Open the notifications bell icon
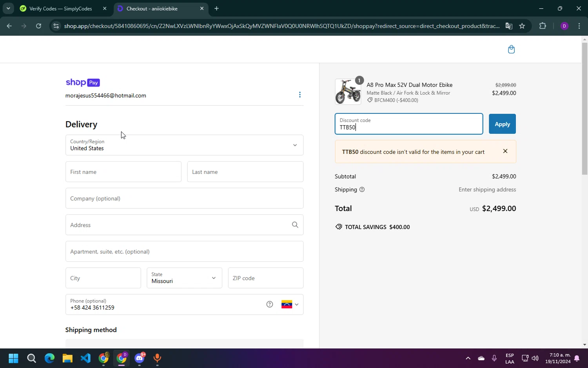The width and height of the screenshot is (588, 368). click(x=577, y=358)
